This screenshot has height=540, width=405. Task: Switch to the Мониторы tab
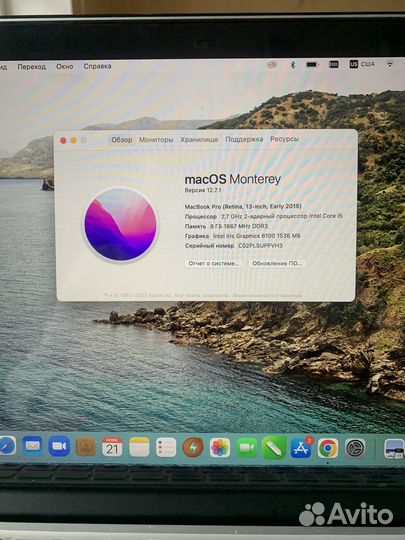click(x=156, y=140)
